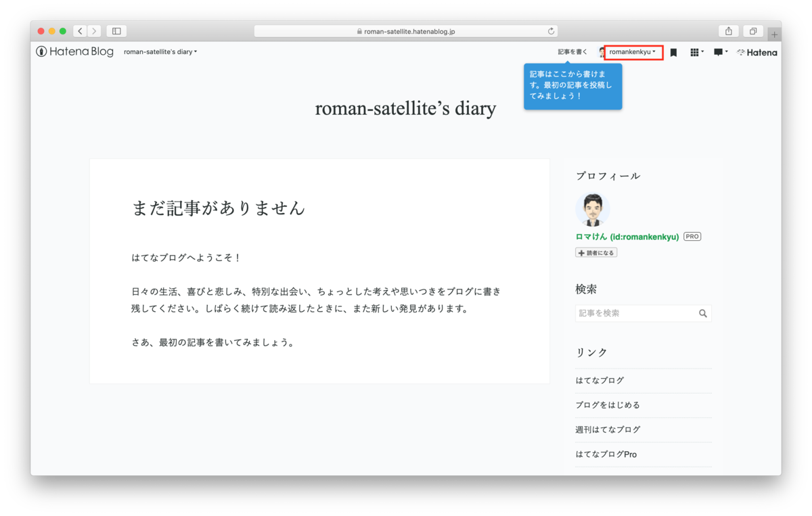Click the Hatena logo at top right
The image size is (812, 516).
point(757,52)
